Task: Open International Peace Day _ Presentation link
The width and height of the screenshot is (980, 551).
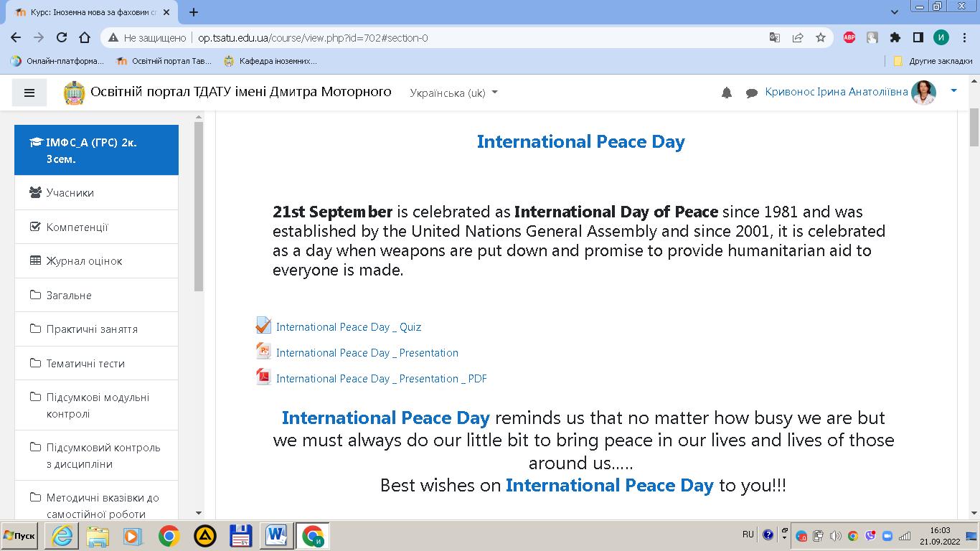Action: pos(367,353)
